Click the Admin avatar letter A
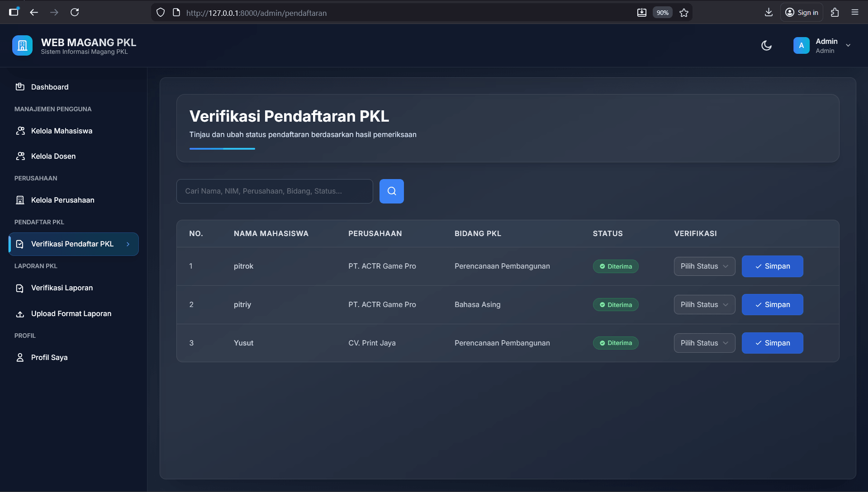 801,45
